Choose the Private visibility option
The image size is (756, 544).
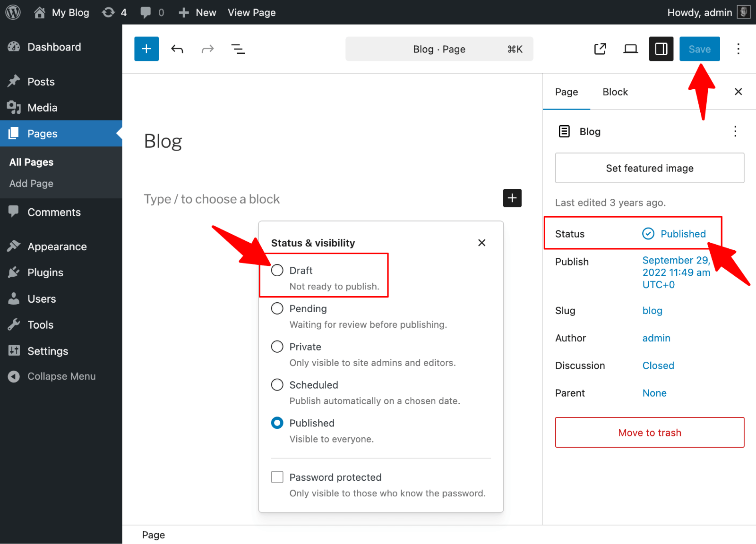[277, 347]
